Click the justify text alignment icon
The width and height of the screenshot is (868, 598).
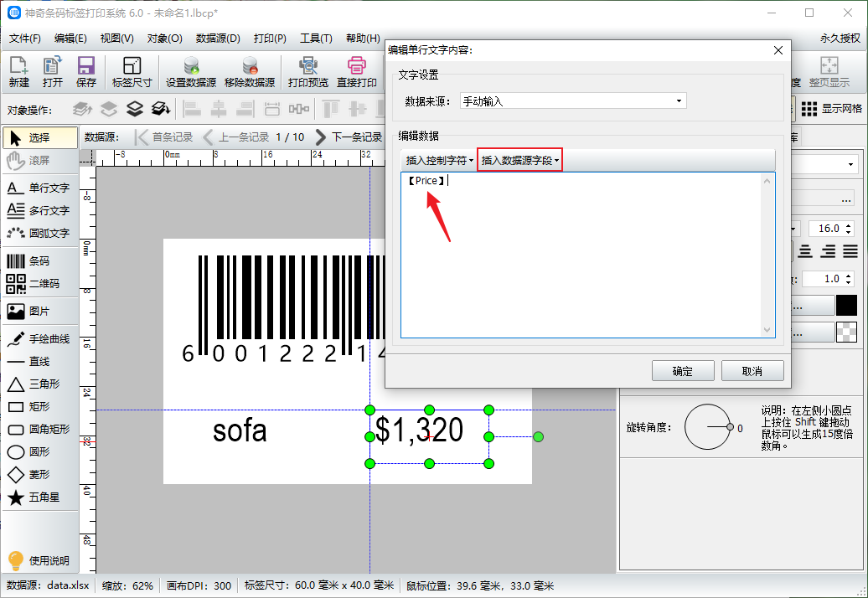(x=851, y=252)
